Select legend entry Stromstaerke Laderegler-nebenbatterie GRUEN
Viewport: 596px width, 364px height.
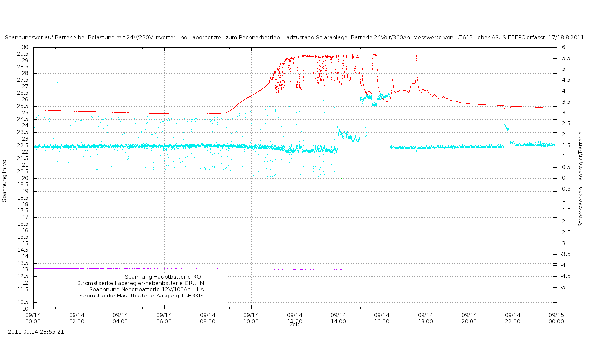pyautogui.click(x=141, y=283)
